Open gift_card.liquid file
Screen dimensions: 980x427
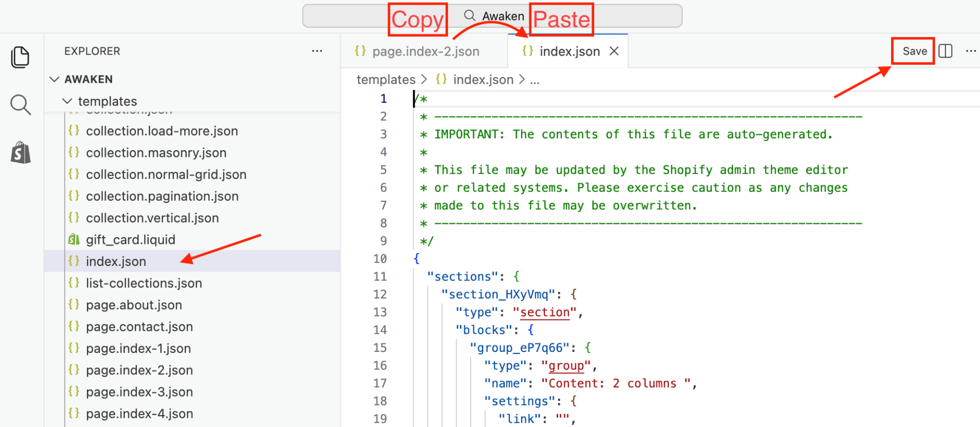coord(131,240)
